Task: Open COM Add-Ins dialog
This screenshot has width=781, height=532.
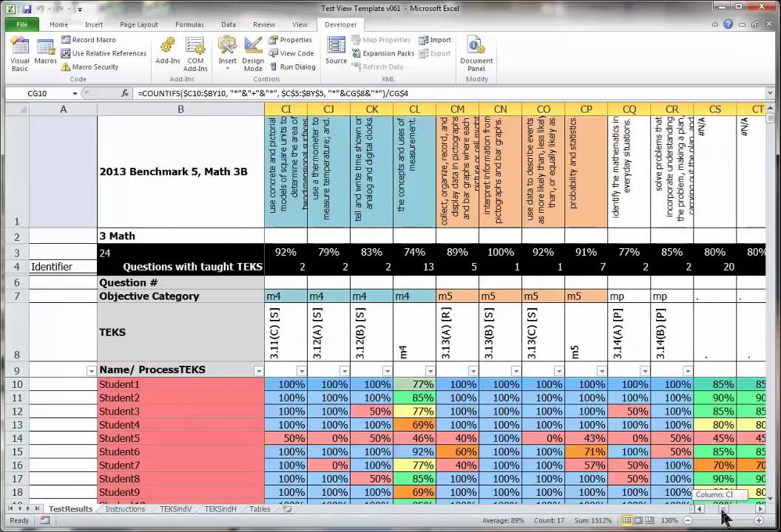Action: 195,54
